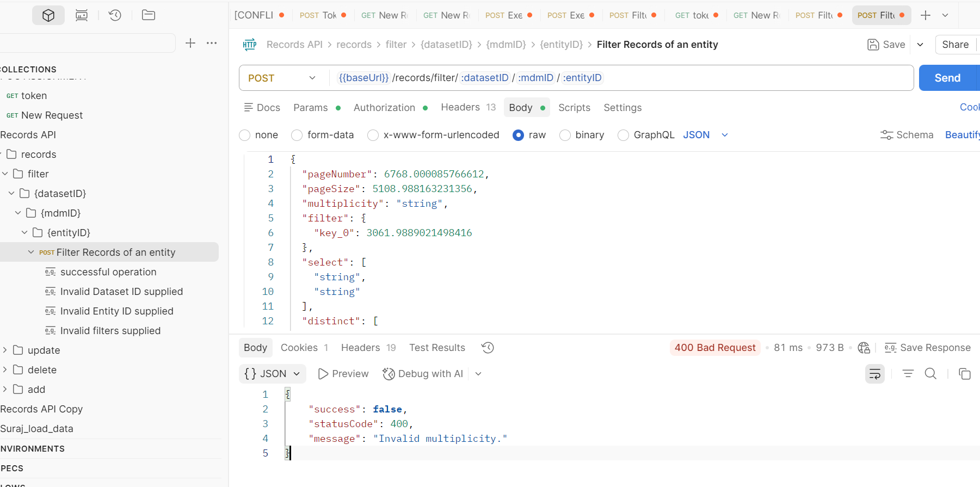Choose the binary body type option
Image resolution: width=980 pixels, height=487 pixels.
click(x=565, y=135)
